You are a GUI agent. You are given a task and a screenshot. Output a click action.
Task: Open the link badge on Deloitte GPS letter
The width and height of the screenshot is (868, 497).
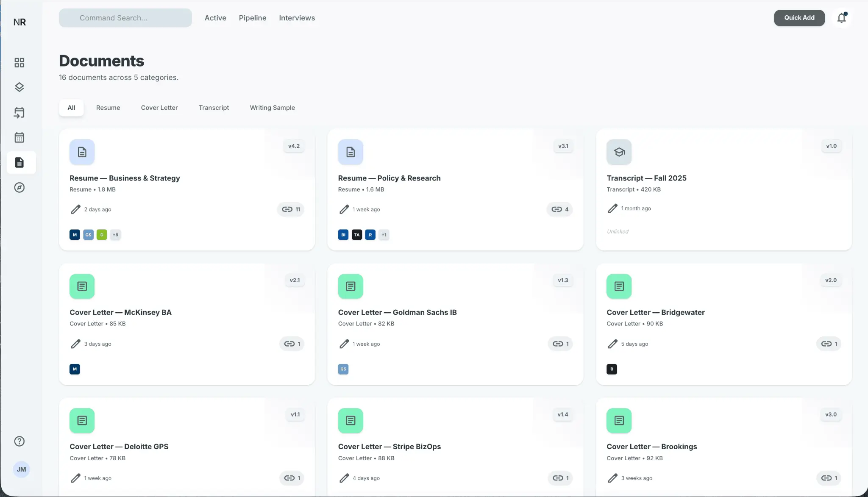pos(292,478)
